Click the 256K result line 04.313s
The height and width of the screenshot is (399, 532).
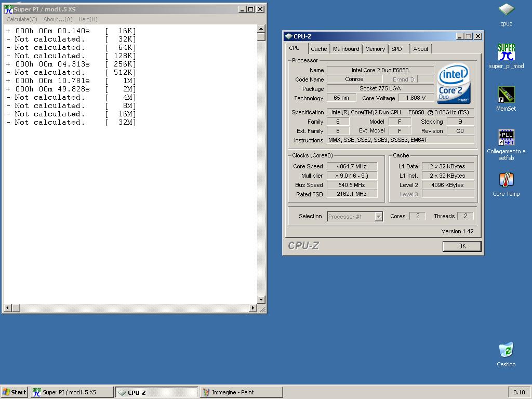pos(71,64)
